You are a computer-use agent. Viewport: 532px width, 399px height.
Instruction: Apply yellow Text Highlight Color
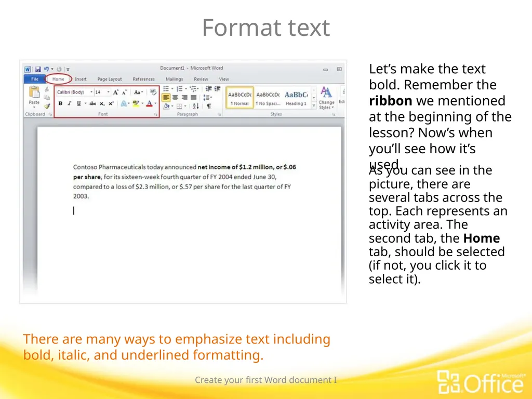pos(136,103)
